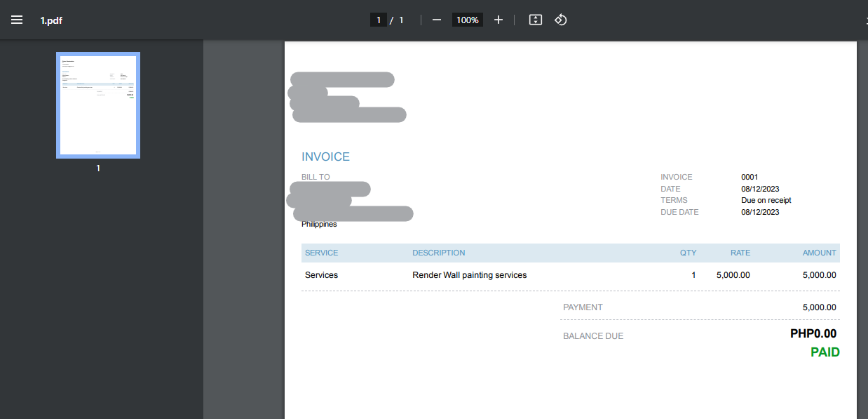Click the BALANCE DUE label
The image size is (868, 419).
click(593, 336)
